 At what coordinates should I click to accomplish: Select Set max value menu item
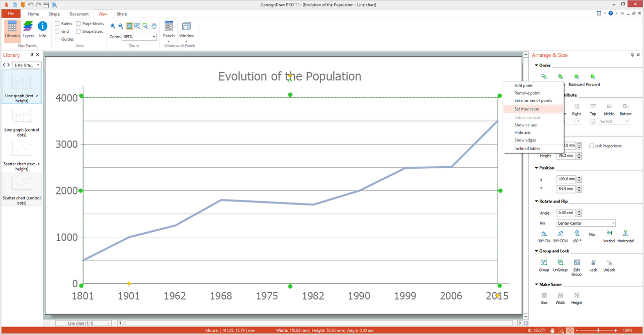coord(533,109)
